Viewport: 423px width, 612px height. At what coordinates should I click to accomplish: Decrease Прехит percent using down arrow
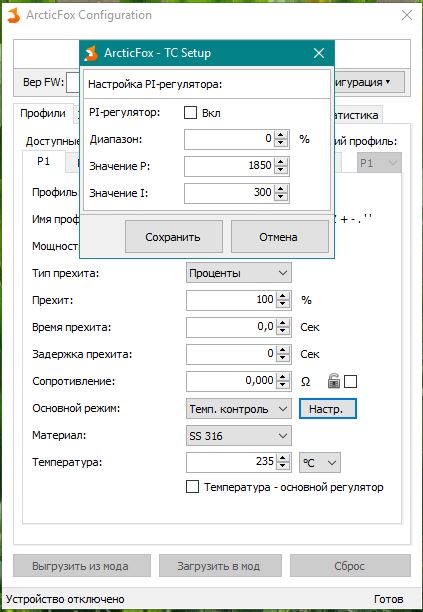[x=283, y=305]
